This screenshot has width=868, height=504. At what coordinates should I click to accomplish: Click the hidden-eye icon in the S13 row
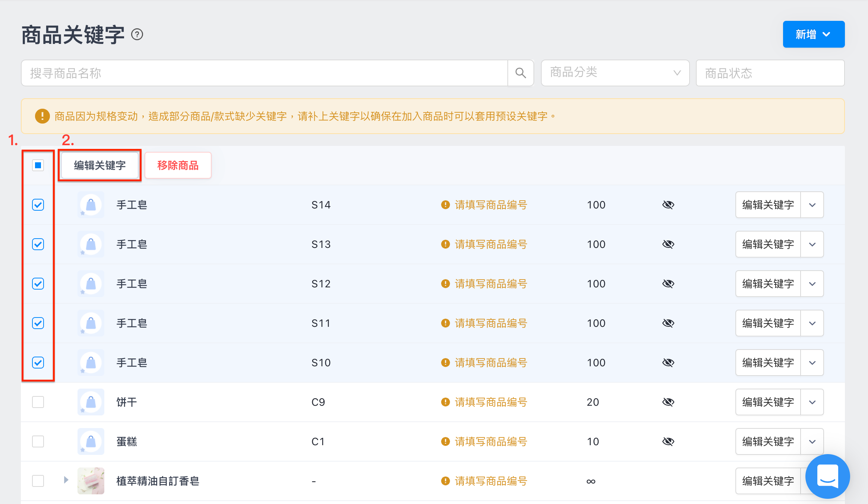[668, 244]
